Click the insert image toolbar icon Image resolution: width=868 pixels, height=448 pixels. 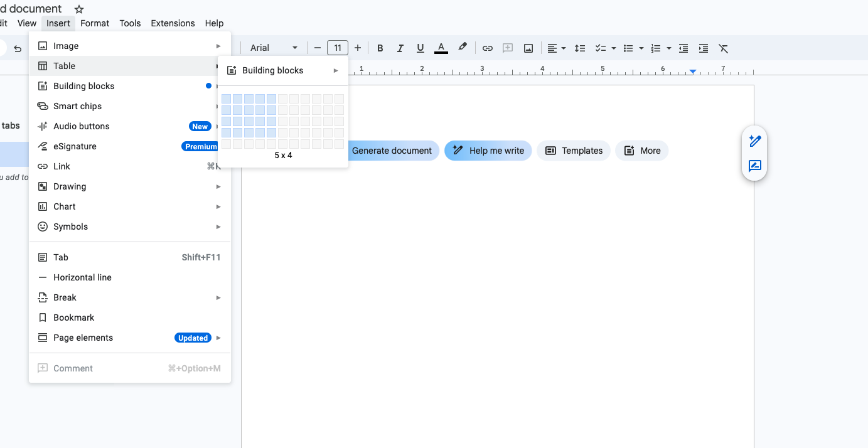pyautogui.click(x=528, y=48)
